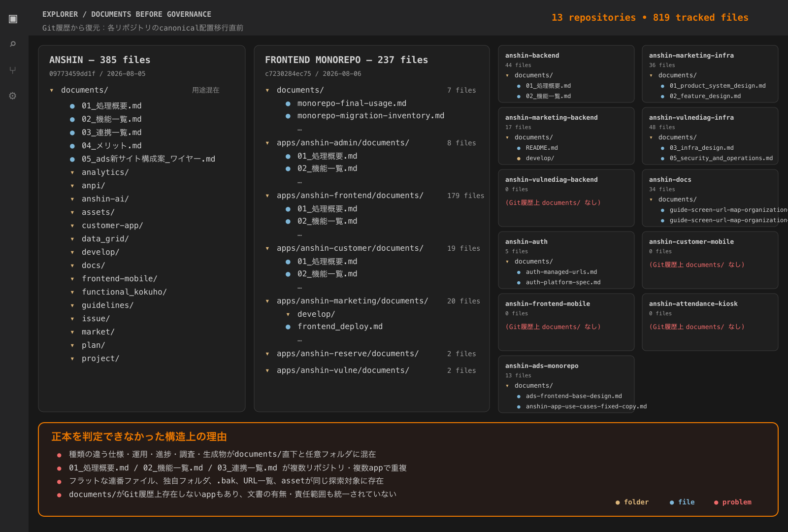Viewport: 788px width, 532px height.
Task: Select the docs/ folder row
Action: click(94, 266)
